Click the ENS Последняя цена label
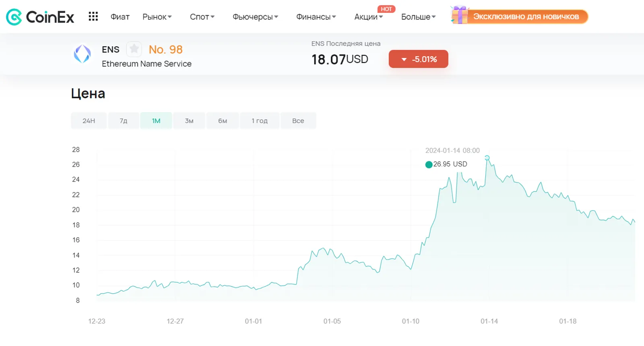This screenshot has height=346, width=644. (346, 44)
